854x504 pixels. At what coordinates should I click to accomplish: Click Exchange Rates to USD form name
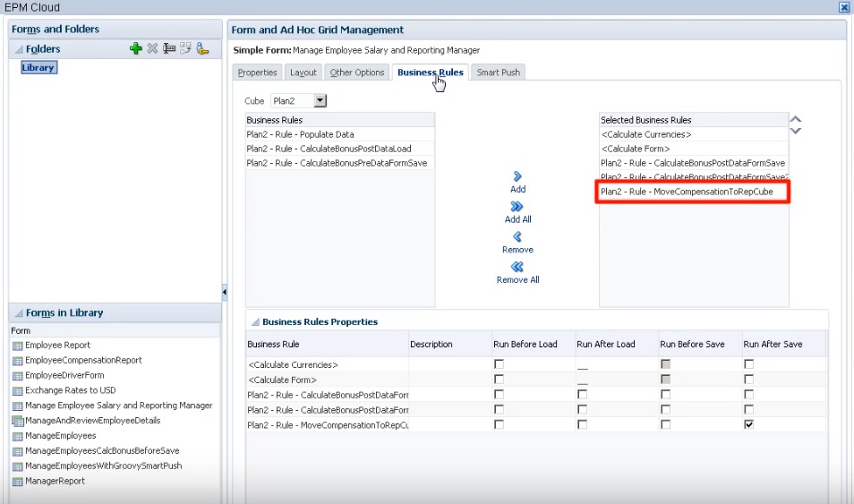(70, 390)
